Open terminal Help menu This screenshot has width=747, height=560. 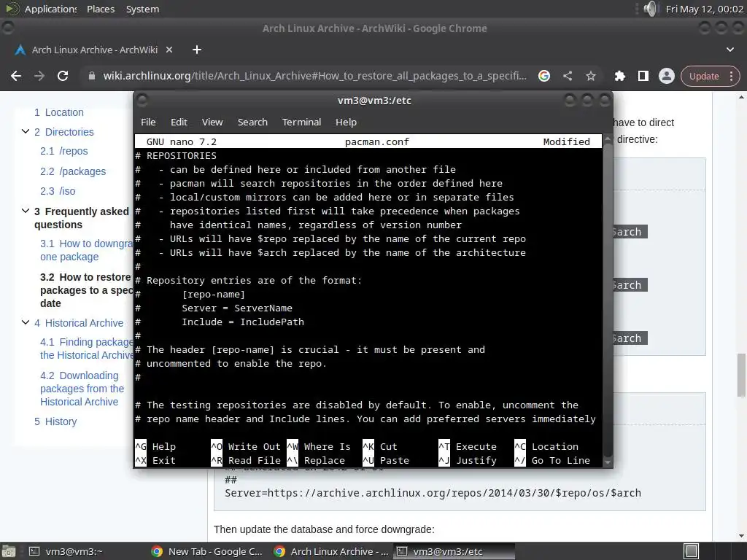point(346,122)
